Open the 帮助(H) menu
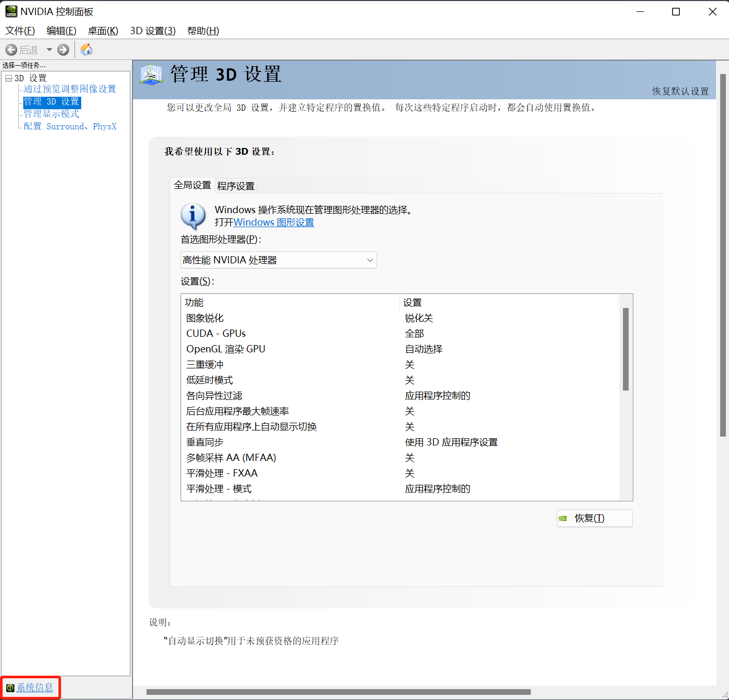 [203, 31]
